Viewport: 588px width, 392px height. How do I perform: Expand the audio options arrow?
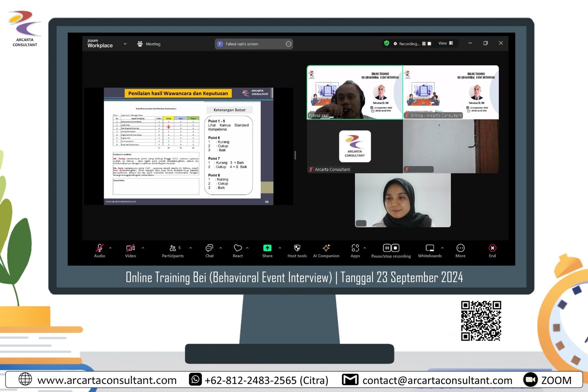(x=110, y=248)
